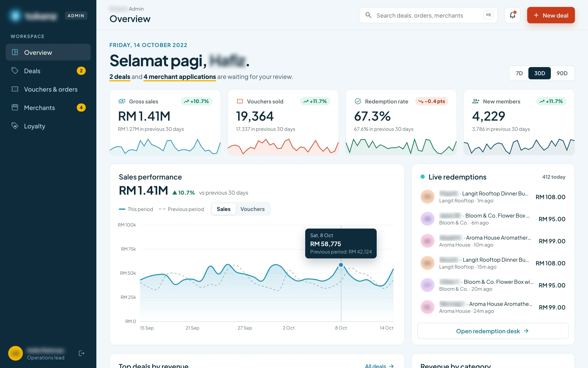Click the Aroma House 24m ago avatar

427,307
